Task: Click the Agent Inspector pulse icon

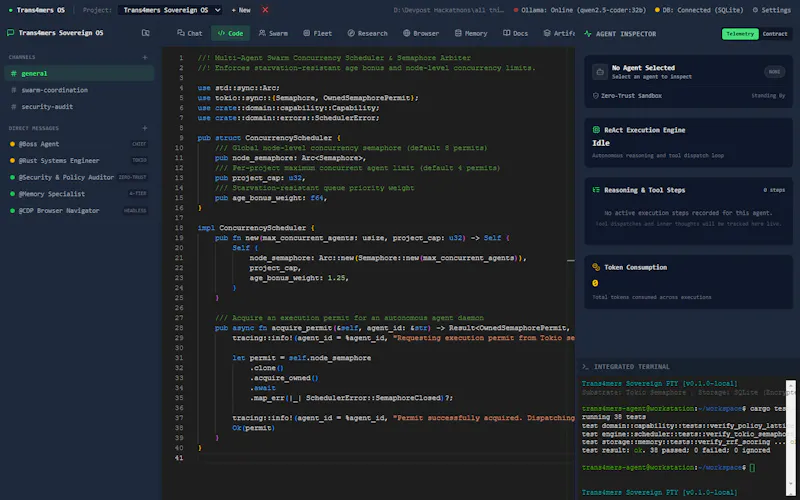Action: (x=588, y=34)
